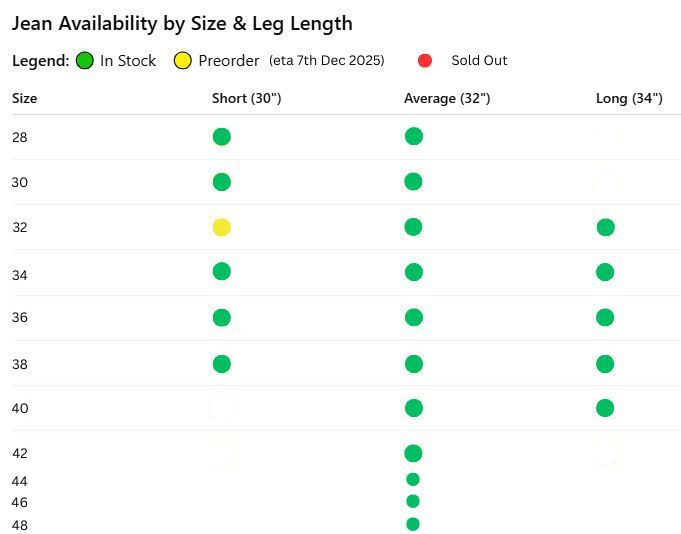Click the Long (34") column header

[x=629, y=98]
